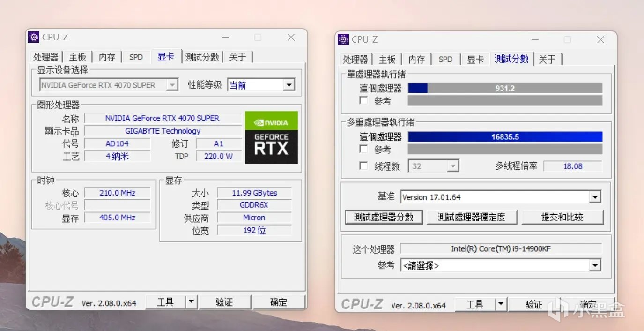Select 測試分數 tab in right window
This screenshot has height=331, width=644.
[511, 59]
